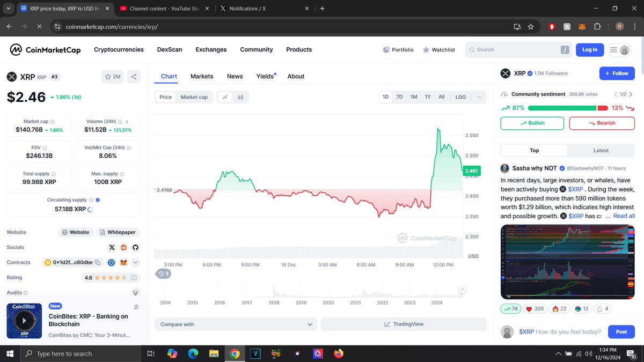Open the X (Twitter) social icon
Screen dimensions: 644x362
click(112, 247)
